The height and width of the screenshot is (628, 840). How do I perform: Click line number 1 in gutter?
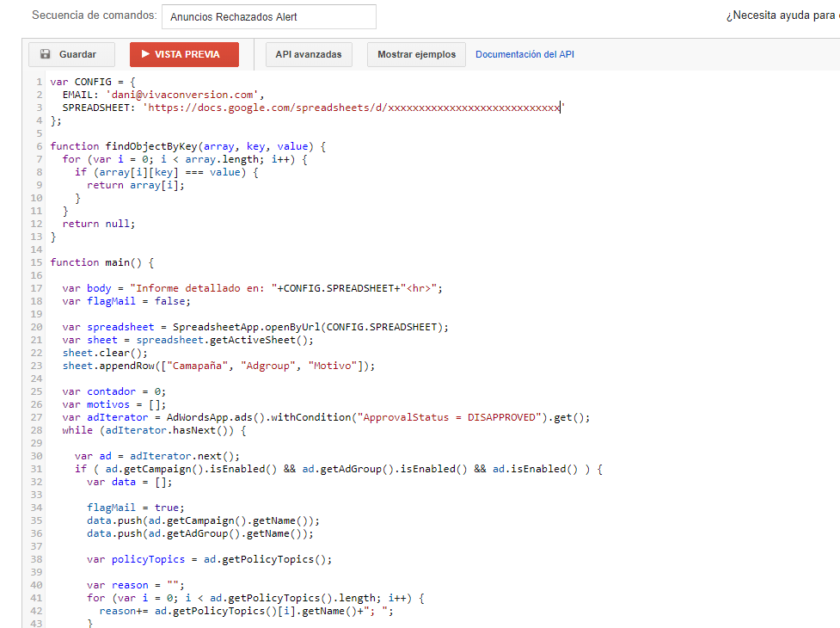[x=39, y=82]
